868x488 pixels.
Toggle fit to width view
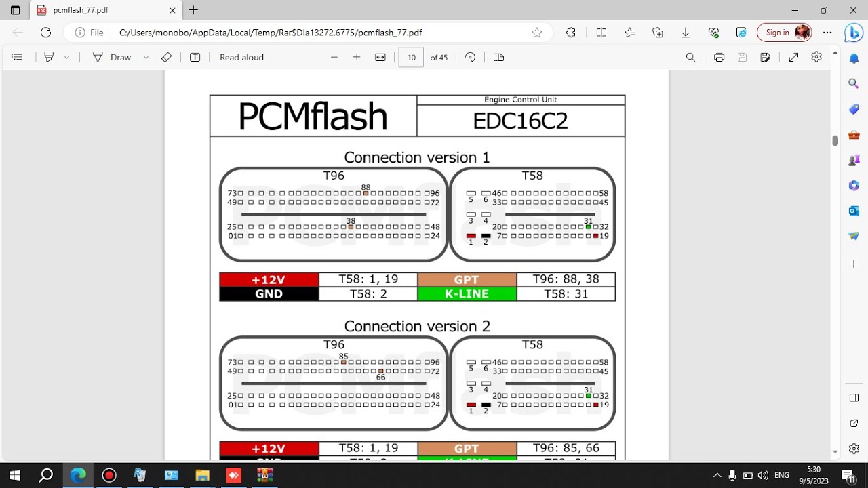point(380,58)
